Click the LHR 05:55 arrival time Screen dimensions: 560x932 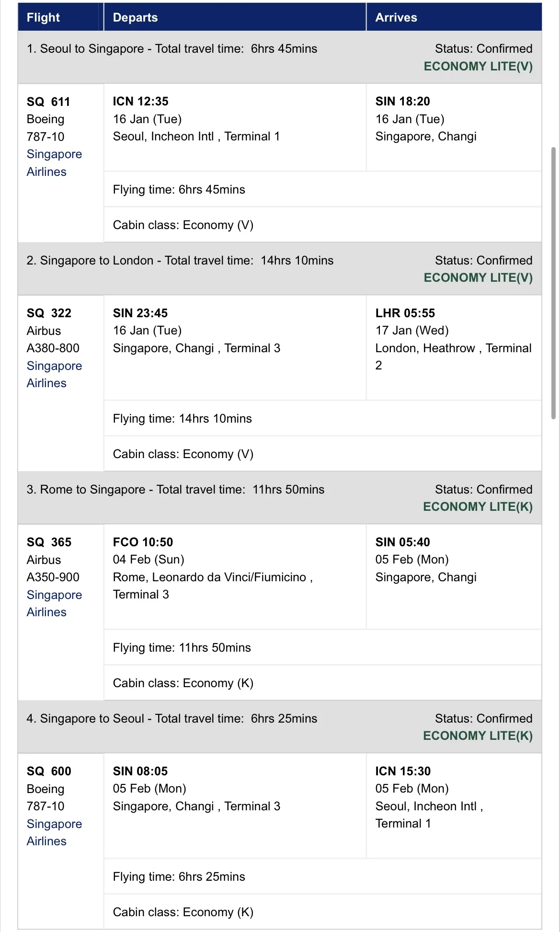coord(405,313)
